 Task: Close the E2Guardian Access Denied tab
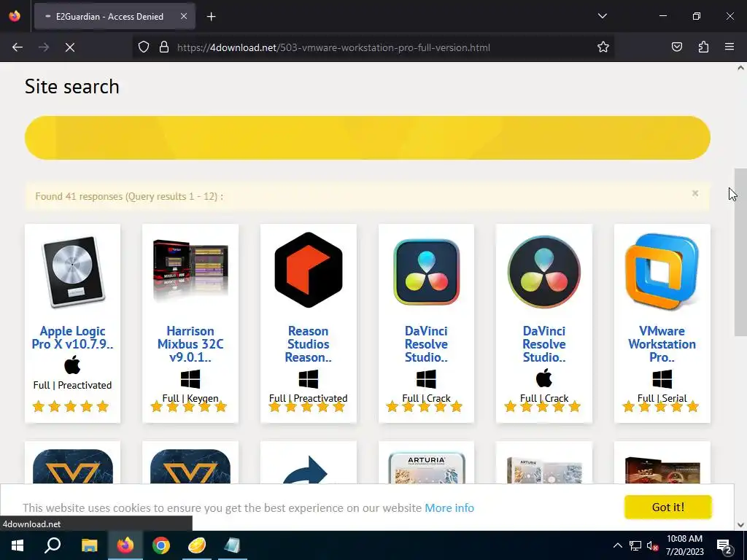(183, 16)
